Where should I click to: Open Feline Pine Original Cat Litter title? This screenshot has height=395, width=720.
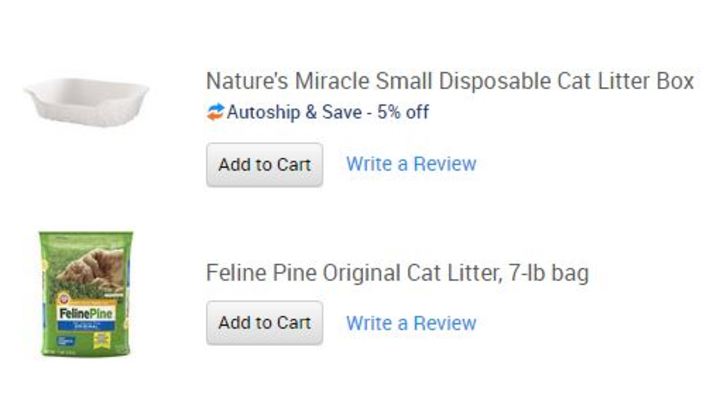397,273
